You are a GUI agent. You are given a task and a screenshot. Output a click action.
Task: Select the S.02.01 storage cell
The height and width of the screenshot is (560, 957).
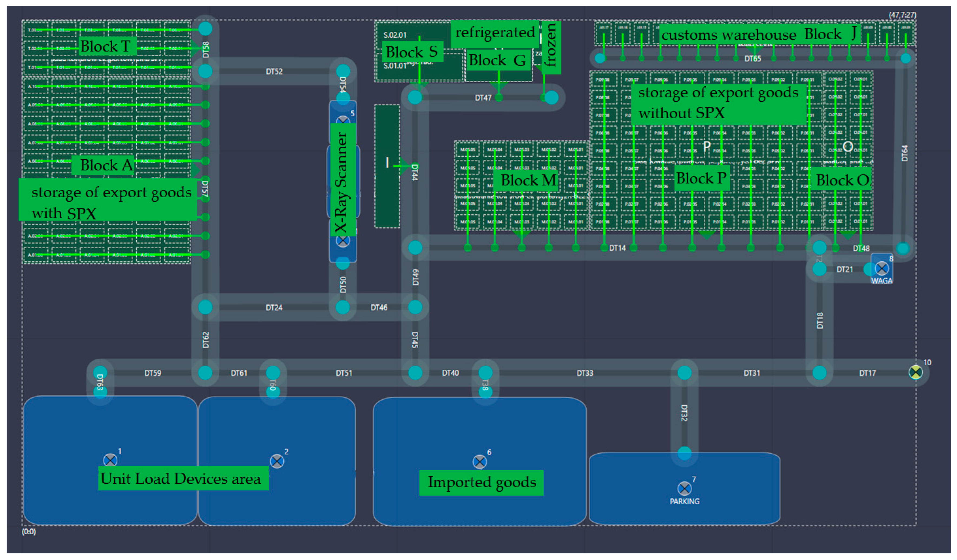(x=394, y=35)
